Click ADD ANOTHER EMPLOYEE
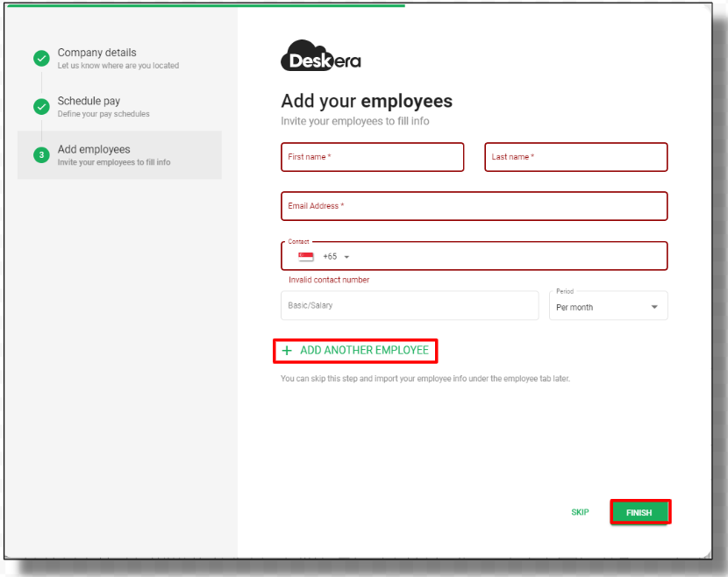 tap(355, 351)
